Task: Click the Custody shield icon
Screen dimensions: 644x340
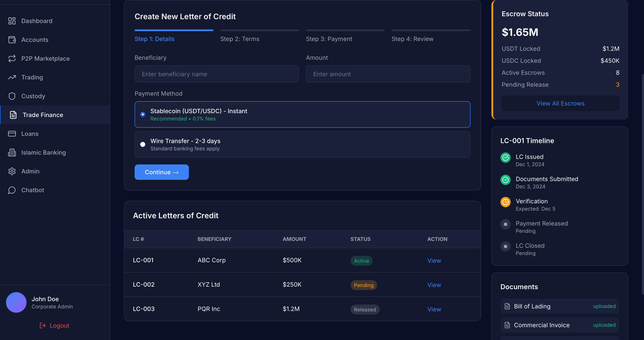Action: (12, 96)
